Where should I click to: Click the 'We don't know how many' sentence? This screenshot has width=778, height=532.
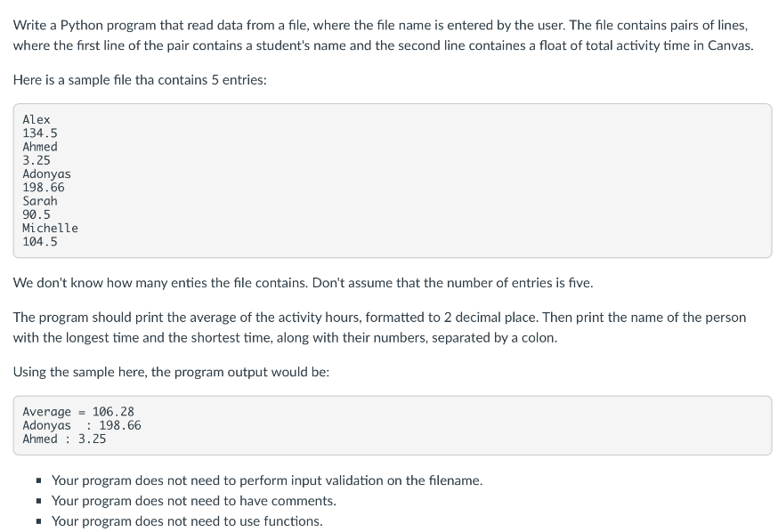[x=304, y=283]
